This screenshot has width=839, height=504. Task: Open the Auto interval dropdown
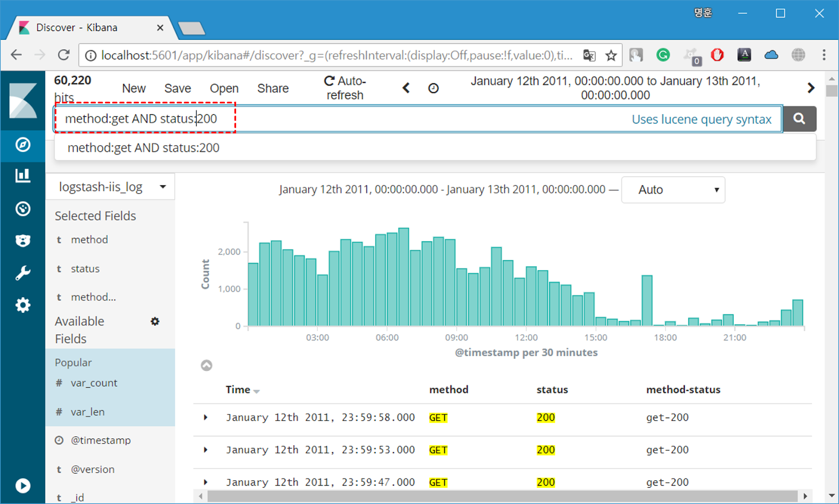point(673,190)
